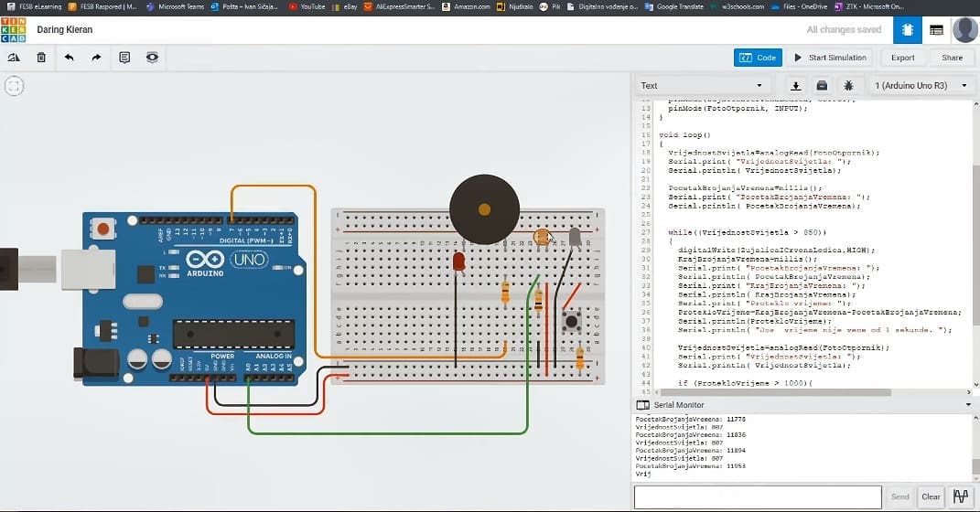Collapse the Serial Monitor panel

pos(968,404)
